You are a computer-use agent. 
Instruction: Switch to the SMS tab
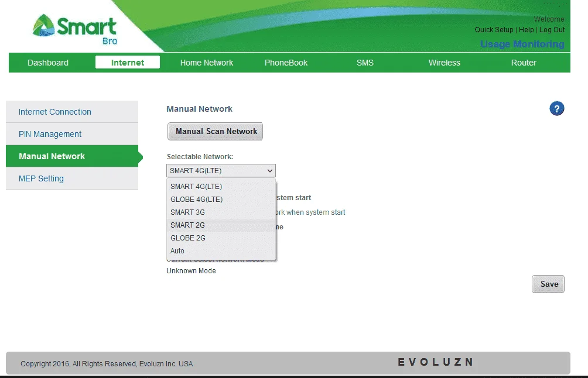tap(365, 63)
